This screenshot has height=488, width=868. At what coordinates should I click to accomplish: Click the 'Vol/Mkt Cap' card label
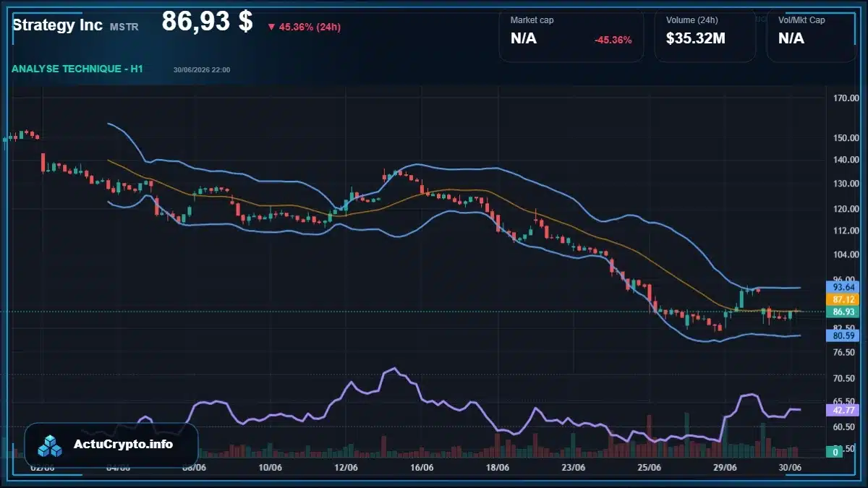click(801, 20)
